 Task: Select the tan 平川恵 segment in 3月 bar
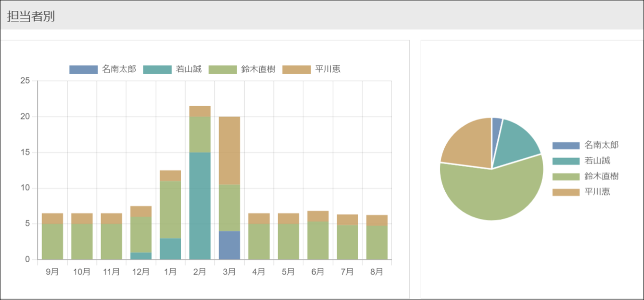pyautogui.click(x=229, y=150)
